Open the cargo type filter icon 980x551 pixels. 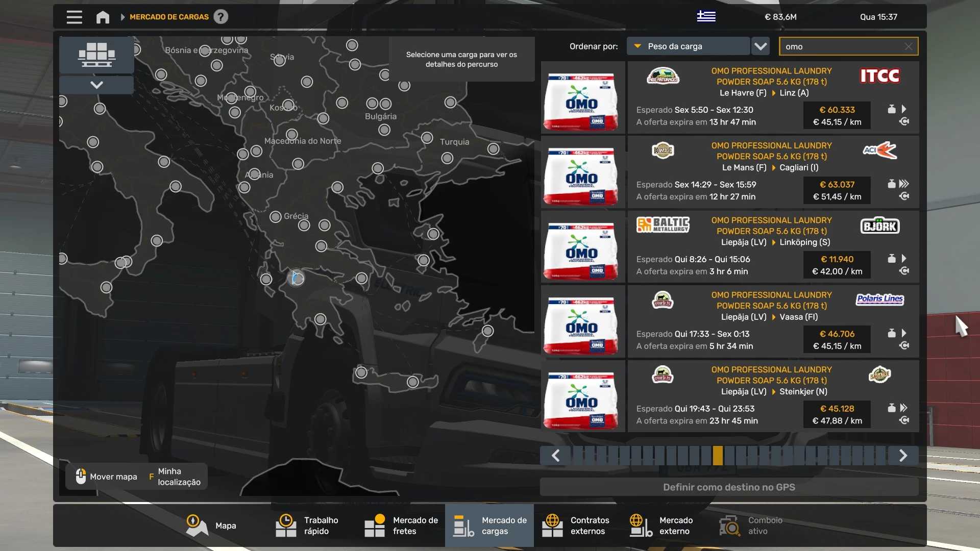96,55
